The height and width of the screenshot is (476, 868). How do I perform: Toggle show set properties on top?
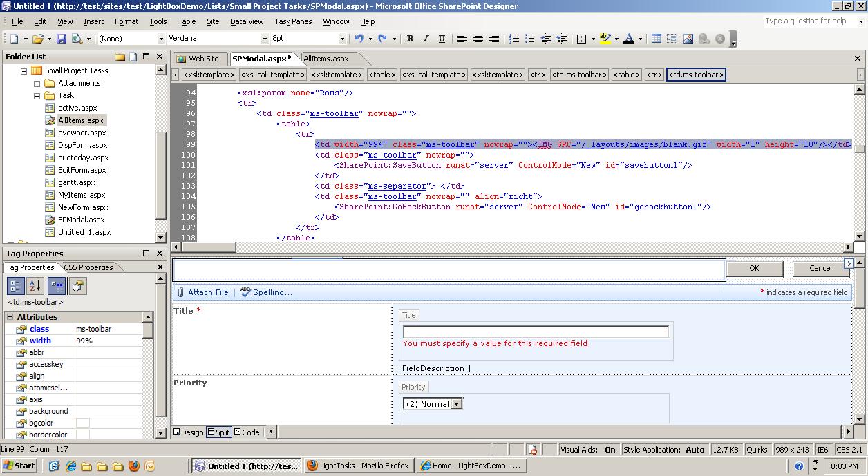[57, 285]
